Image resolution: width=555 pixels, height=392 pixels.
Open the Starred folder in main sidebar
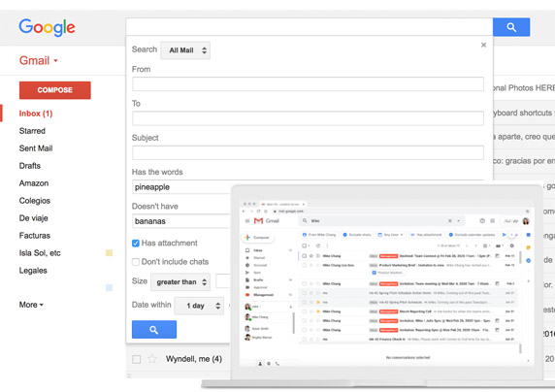(x=32, y=131)
